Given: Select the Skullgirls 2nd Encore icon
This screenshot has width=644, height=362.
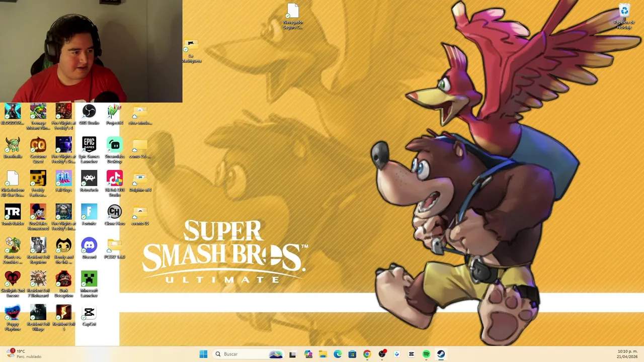Looking at the screenshot, I should click(13, 285).
